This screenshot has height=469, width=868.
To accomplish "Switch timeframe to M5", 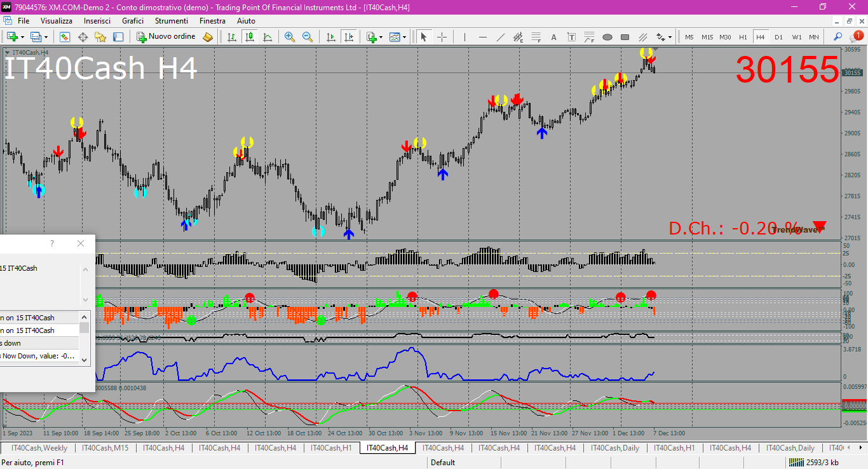I will click(x=689, y=37).
